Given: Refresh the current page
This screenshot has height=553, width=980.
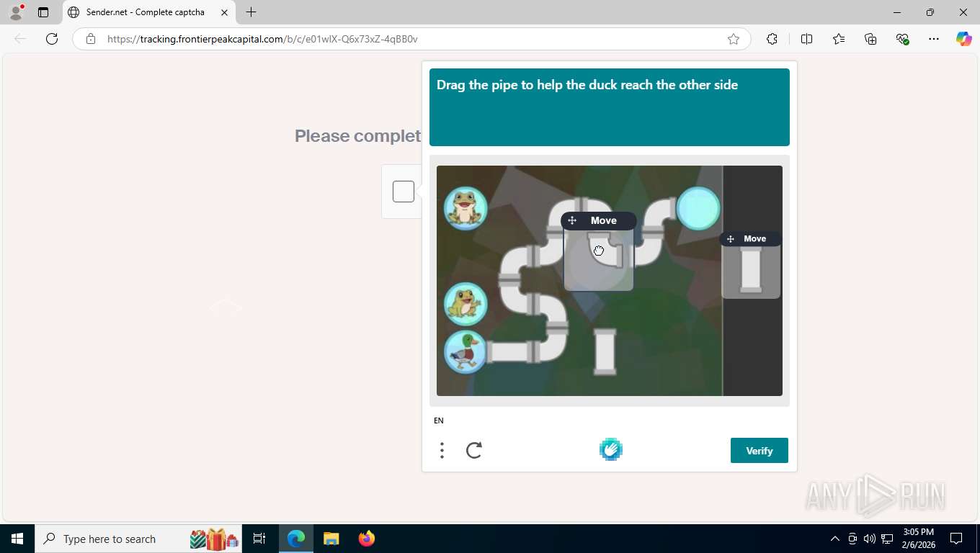Looking at the screenshot, I should [52, 39].
